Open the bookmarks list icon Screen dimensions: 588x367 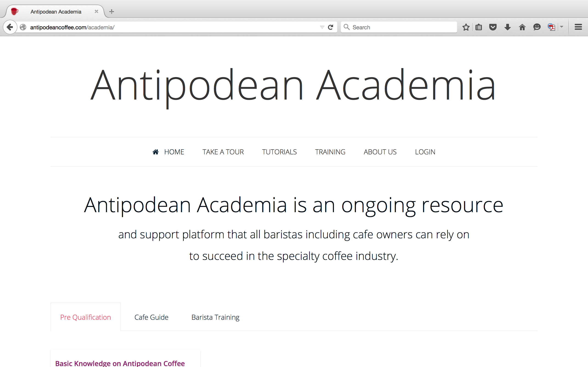479,27
